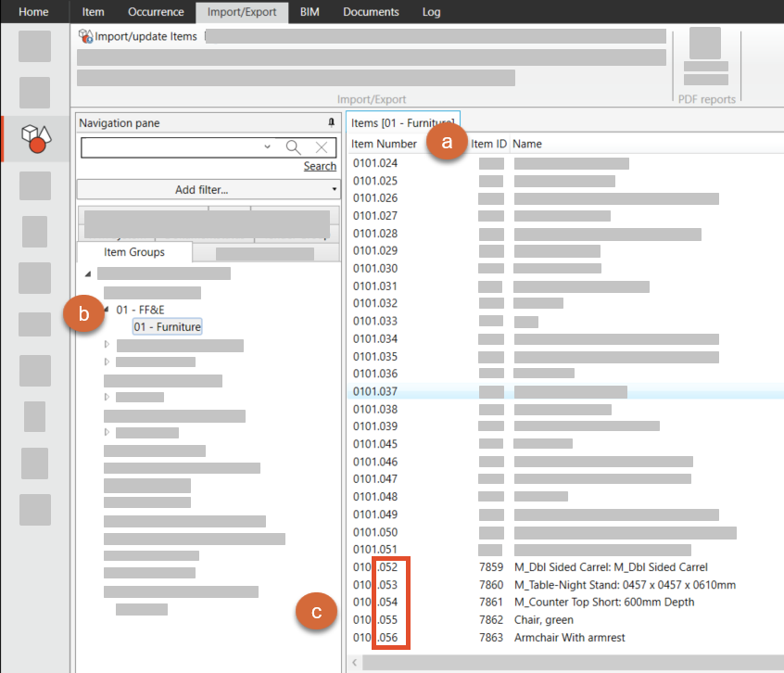Viewport: 784px width, 673px height.
Task: Select the Item Groups tab
Action: click(x=134, y=252)
